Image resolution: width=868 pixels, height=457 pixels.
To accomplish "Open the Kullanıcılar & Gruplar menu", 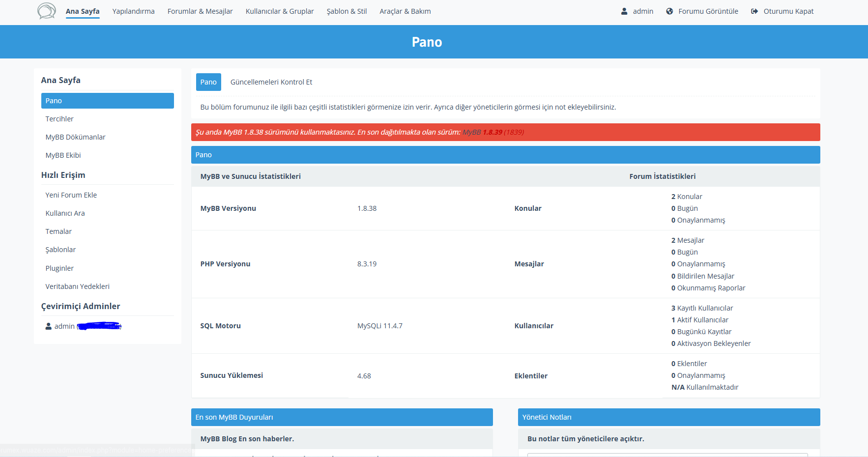I will (x=280, y=11).
